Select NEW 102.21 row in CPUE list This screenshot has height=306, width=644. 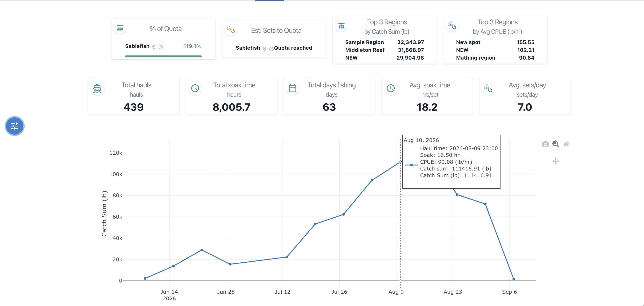click(x=495, y=50)
